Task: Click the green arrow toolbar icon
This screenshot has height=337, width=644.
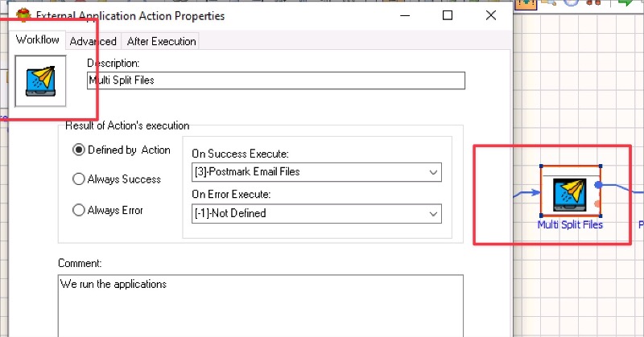Action: tap(625, 2)
